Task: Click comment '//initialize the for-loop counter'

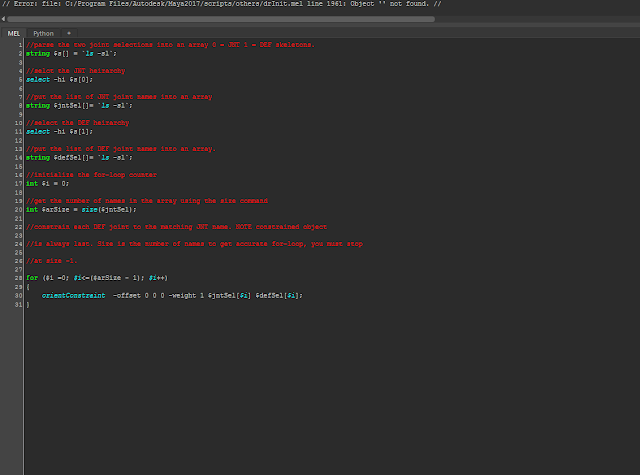Action: [x=91, y=175]
